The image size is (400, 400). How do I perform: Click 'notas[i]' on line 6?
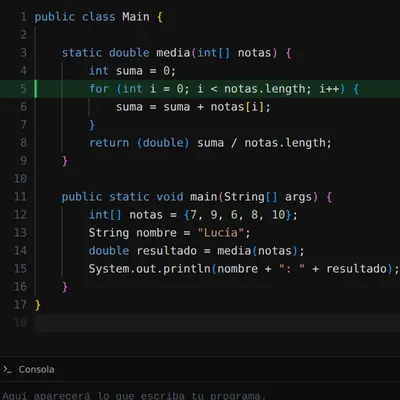[237, 107]
